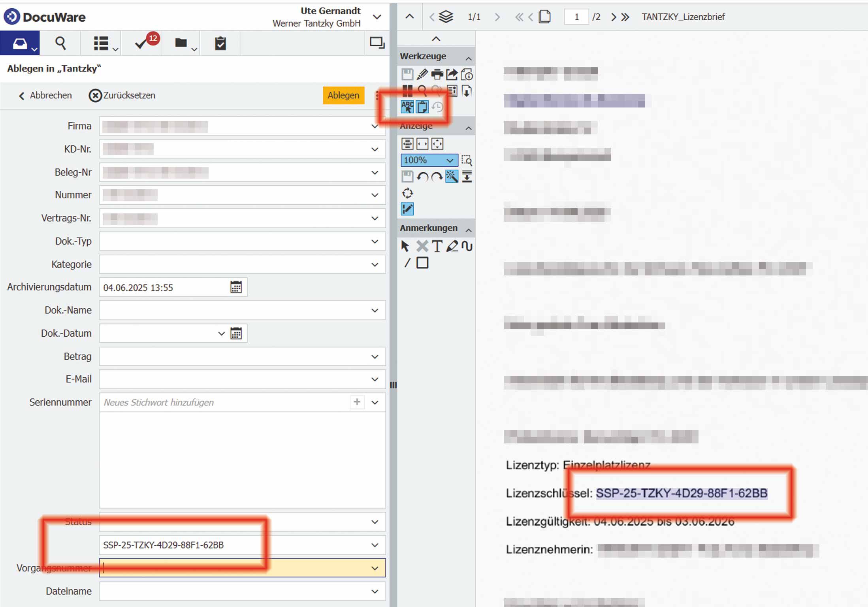
Task: Click the fit whole page icon
Action: click(x=437, y=144)
